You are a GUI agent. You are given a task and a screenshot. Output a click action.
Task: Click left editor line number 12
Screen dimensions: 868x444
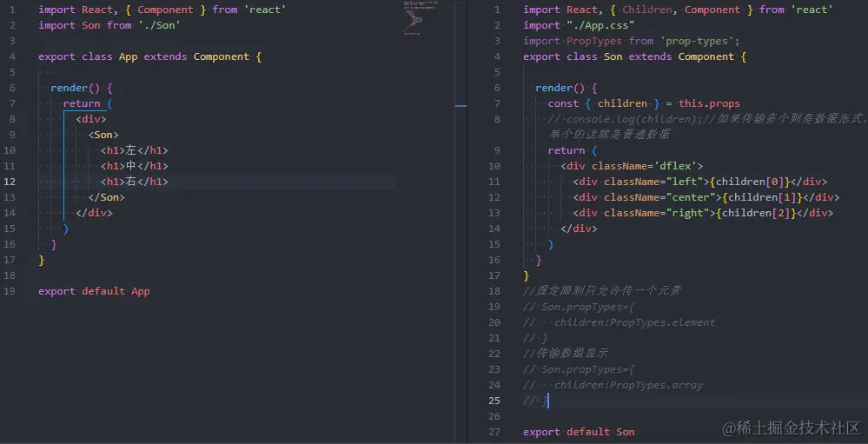[x=9, y=182]
